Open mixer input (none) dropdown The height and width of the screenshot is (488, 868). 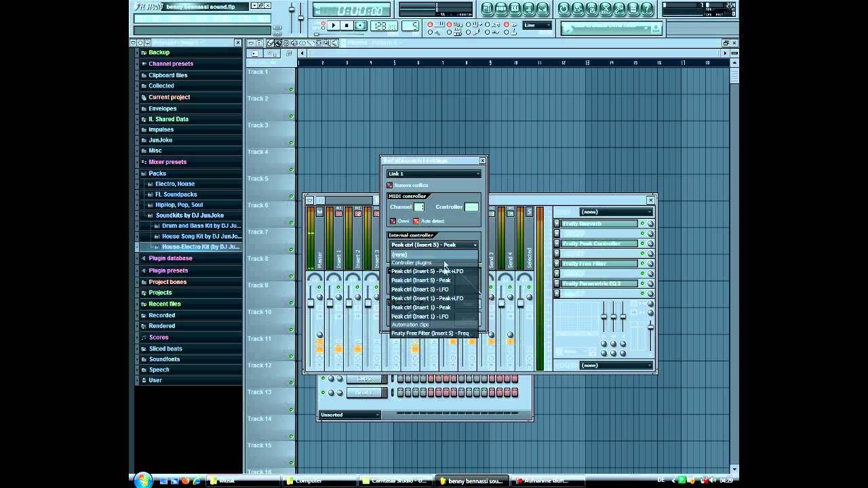click(616, 211)
